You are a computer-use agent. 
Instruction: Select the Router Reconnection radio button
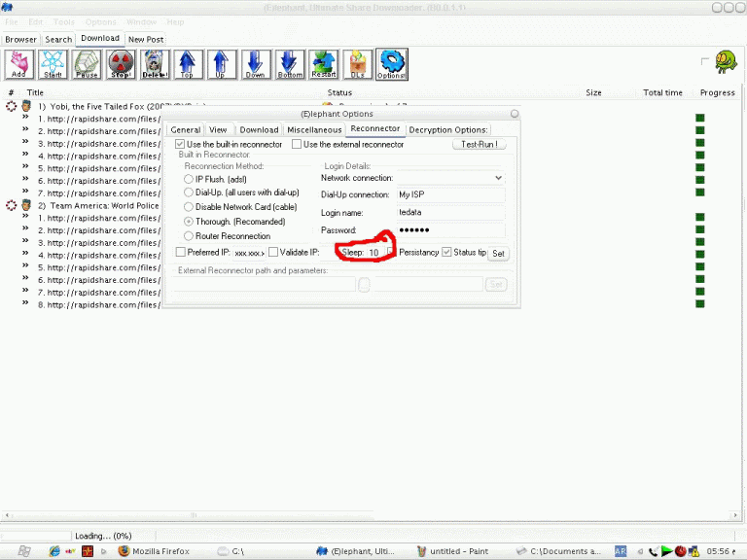click(189, 236)
